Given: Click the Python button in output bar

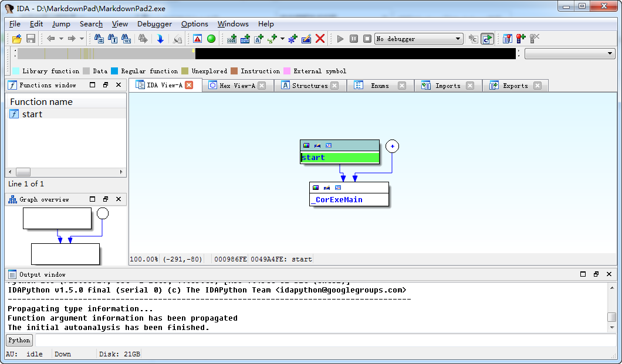Looking at the screenshot, I should 19,340.
